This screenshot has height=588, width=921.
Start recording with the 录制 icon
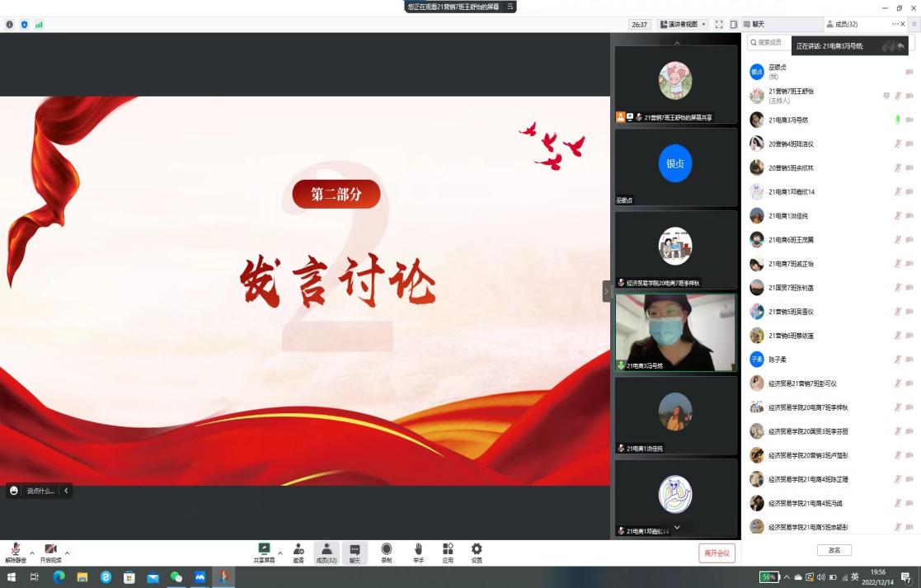pyautogui.click(x=386, y=549)
